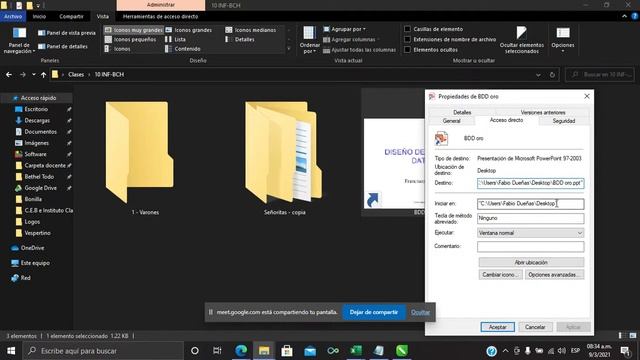
Task: Select Iconos pequeños layout
Action: [131, 39]
